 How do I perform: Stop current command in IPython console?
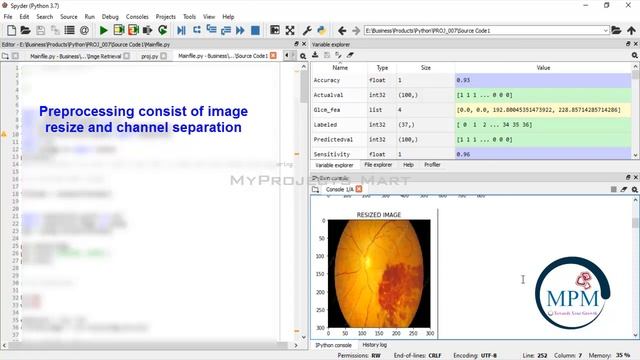click(x=613, y=189)
